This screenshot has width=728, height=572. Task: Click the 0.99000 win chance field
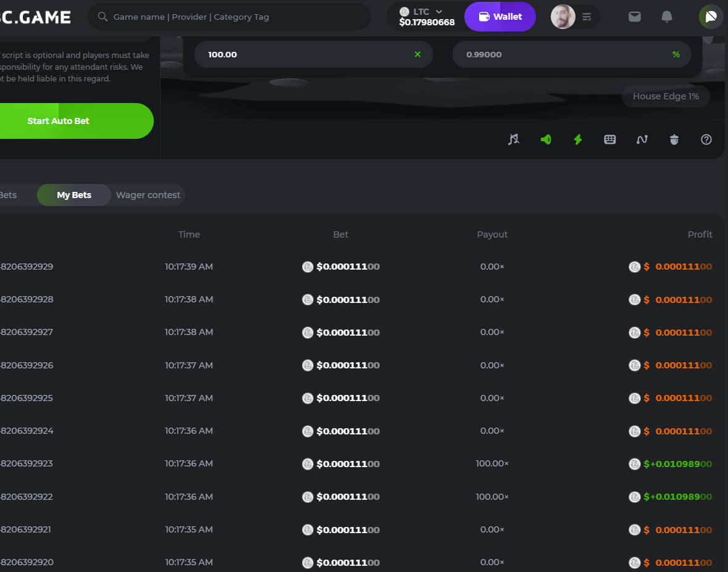(562, 54)
